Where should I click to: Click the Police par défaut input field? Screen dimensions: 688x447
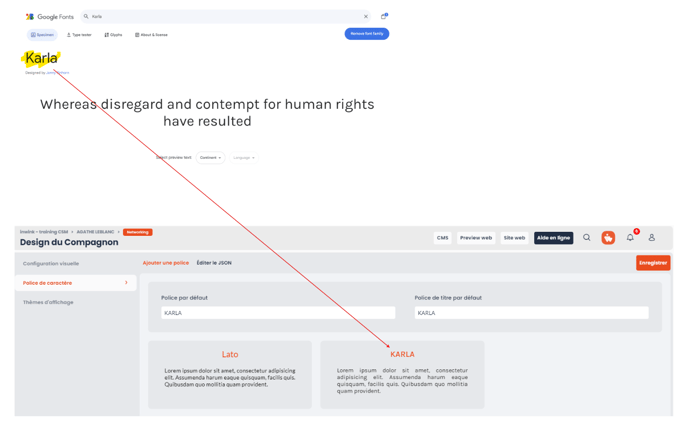click(278, 313)
